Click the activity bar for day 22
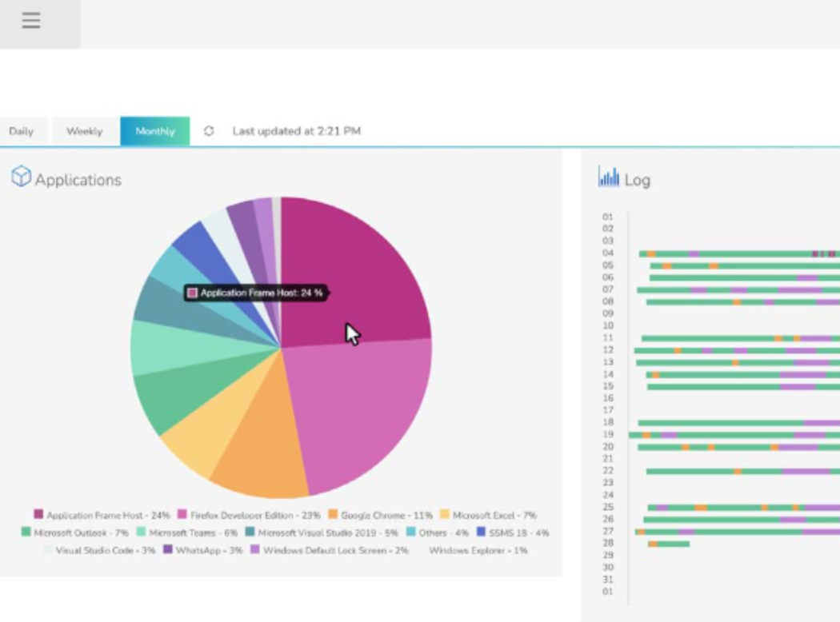 click(742, 472)
